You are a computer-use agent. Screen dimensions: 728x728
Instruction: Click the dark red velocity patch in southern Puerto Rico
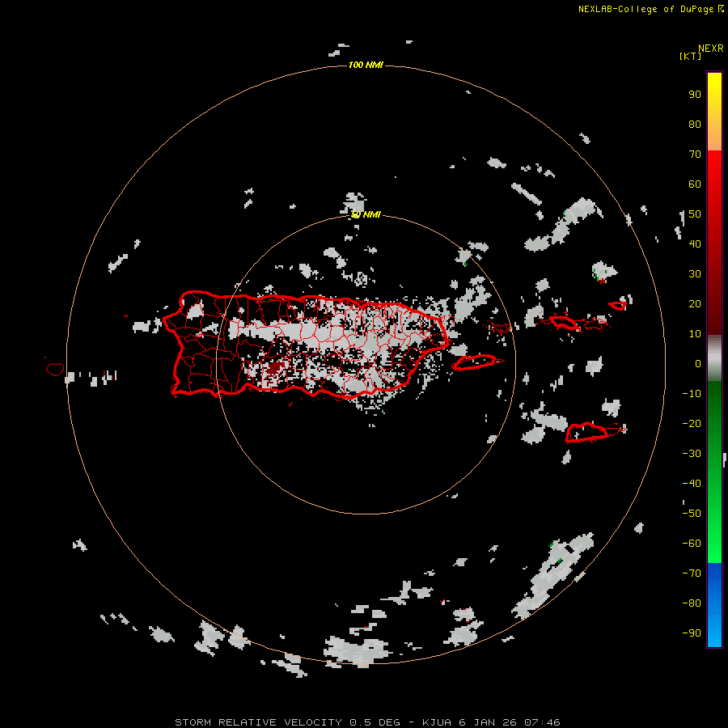click(275, 369)
